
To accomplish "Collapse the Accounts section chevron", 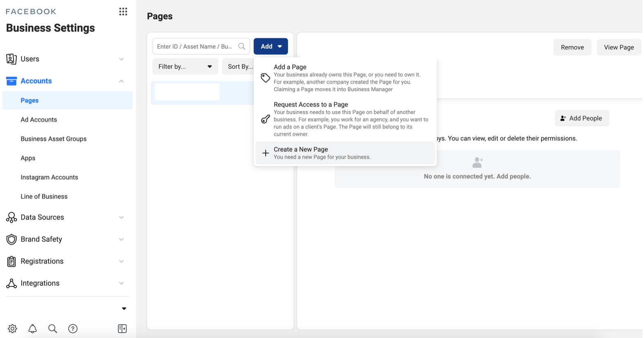I will pyautogui.click(x=121, y=81).
